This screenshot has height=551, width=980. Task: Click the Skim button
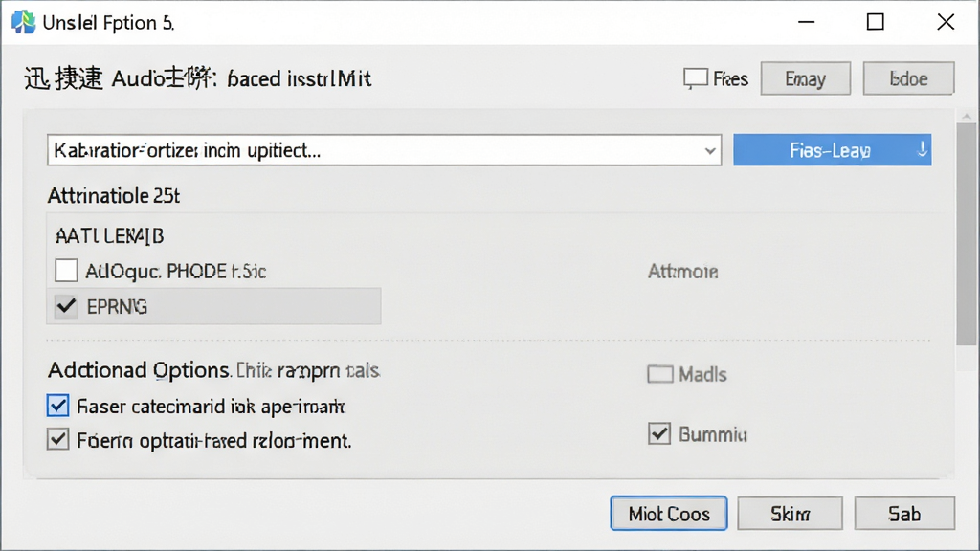pos(790,514)
